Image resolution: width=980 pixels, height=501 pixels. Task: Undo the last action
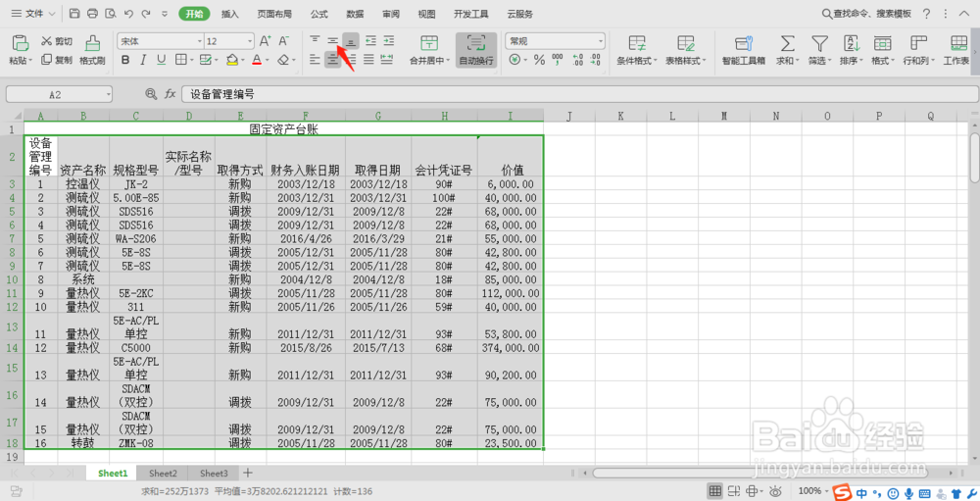[x=128, y=13]
